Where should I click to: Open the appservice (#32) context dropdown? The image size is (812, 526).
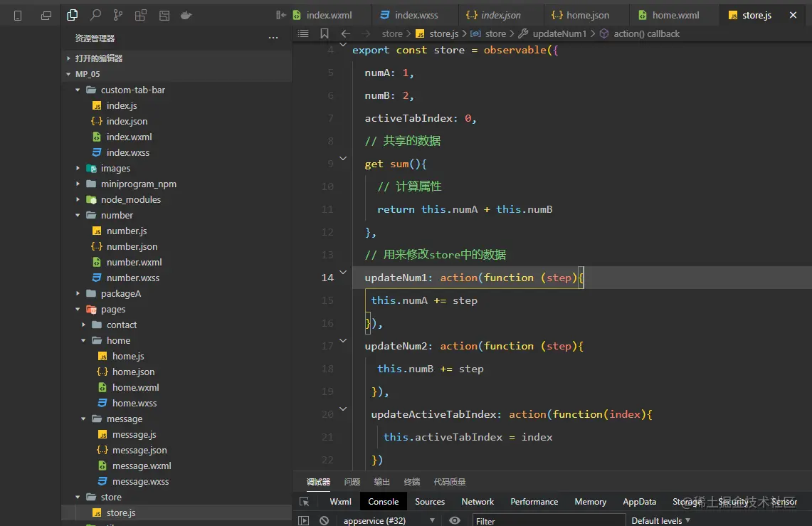coord(389,520)
